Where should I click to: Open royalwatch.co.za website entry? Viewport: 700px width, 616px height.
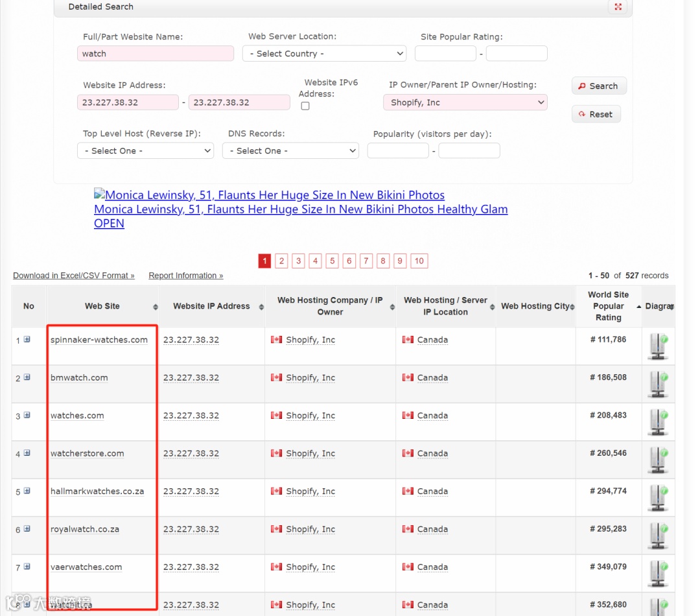(85, 529)
